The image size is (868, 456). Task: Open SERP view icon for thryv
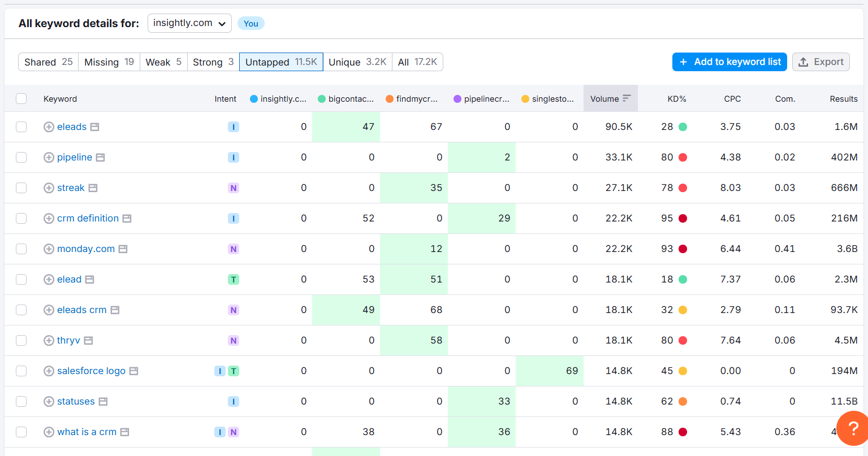pyautogui.click(x=88, y=341)
